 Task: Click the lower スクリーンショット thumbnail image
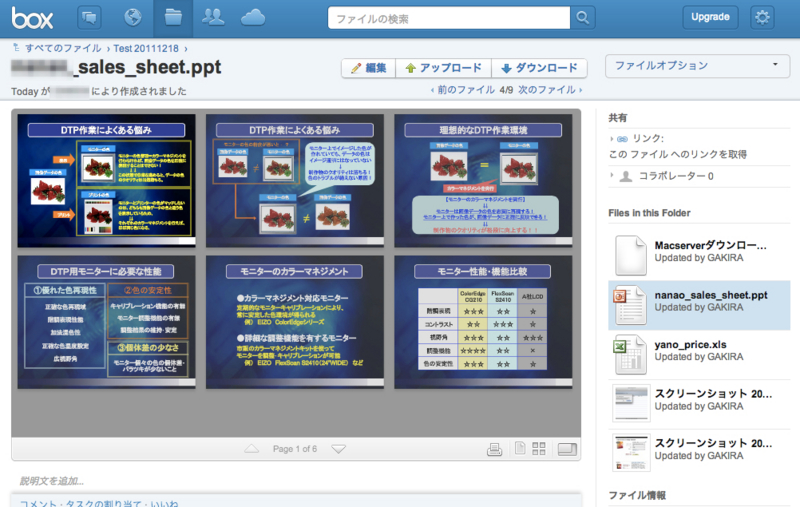(x=631, y=452)
